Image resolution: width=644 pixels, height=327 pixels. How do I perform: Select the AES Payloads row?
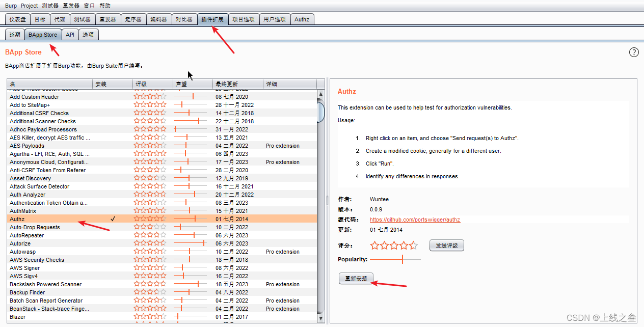coord(162,146)
